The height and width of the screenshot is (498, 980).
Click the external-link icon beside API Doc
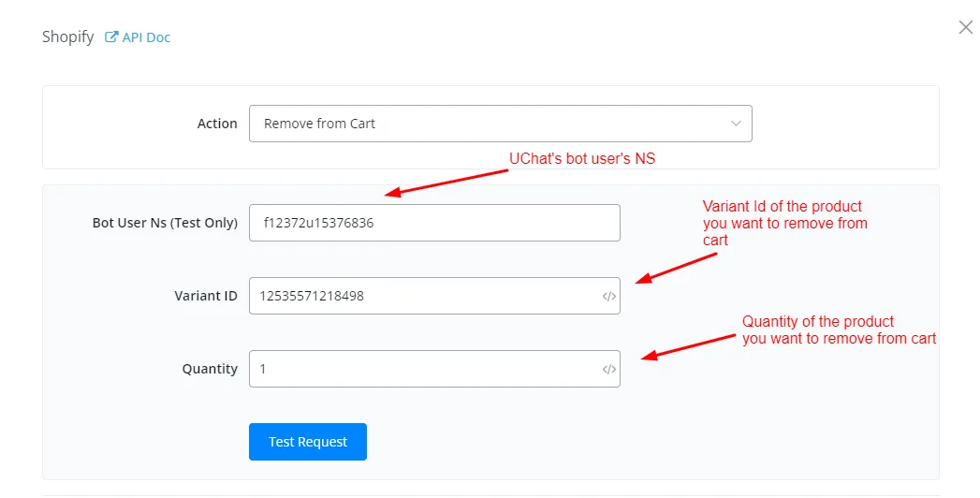[x=111, y=37]
